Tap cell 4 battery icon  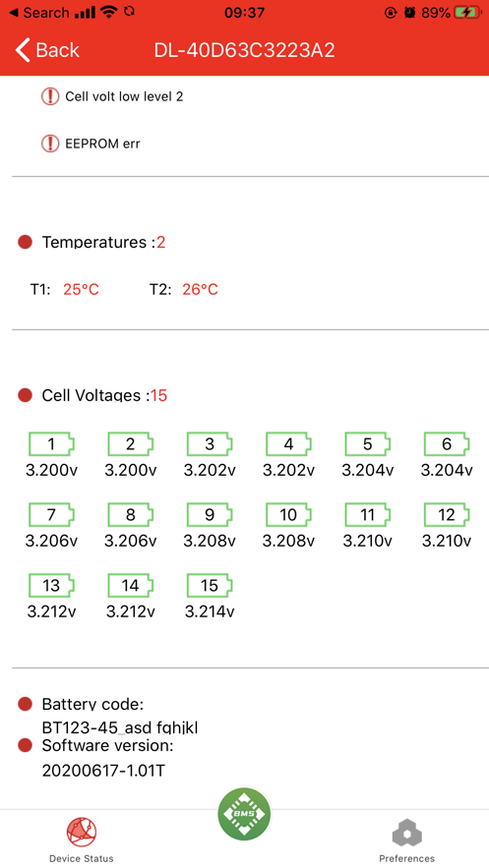click(x=288, y=444)
